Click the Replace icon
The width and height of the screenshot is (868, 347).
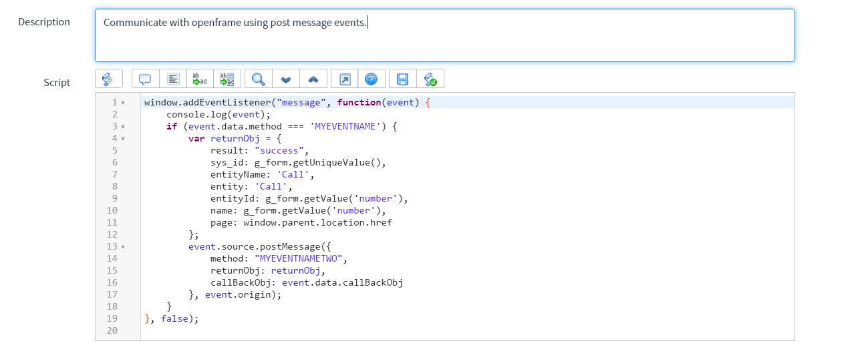200,79
